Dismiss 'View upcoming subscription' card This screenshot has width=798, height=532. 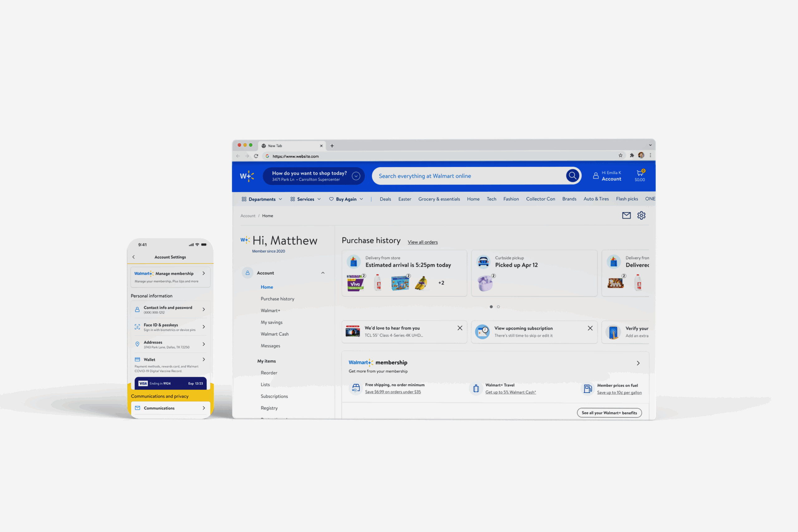coord(590,328)
